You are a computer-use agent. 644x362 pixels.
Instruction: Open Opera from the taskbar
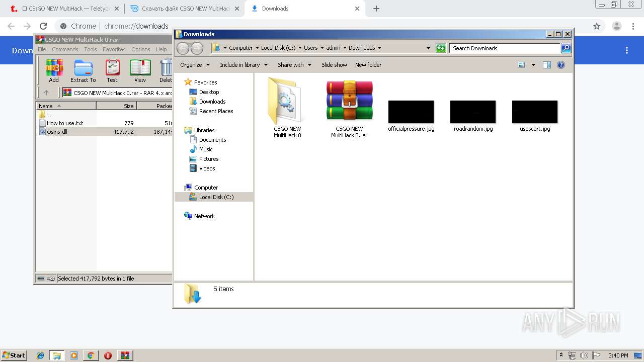108,355
